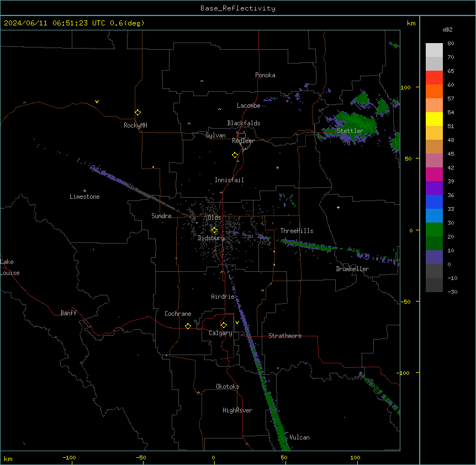Click the -50 tick on right axis
This screenshot has width=476, height=465.
(x=405, y=302)
